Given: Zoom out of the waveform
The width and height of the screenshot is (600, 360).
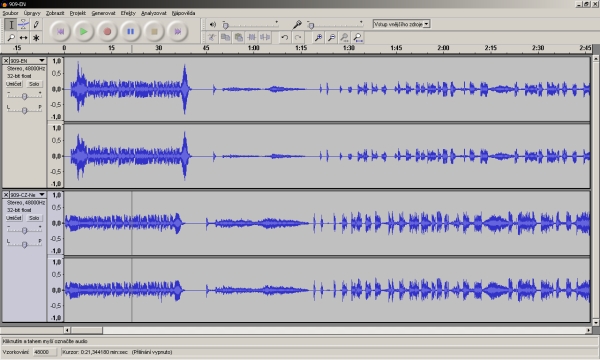Looking at the screenshot, I should (331, 37).
